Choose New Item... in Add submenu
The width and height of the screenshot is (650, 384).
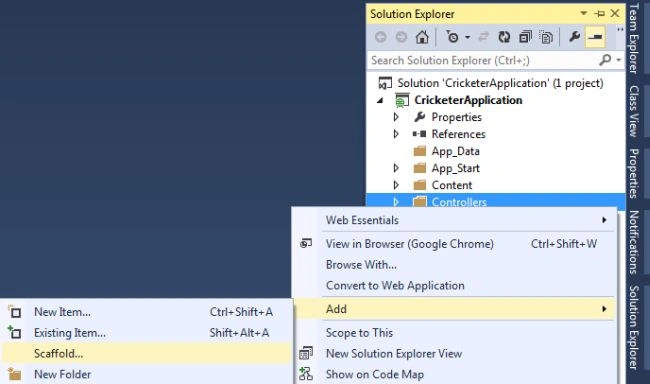[x=147, y=312]
